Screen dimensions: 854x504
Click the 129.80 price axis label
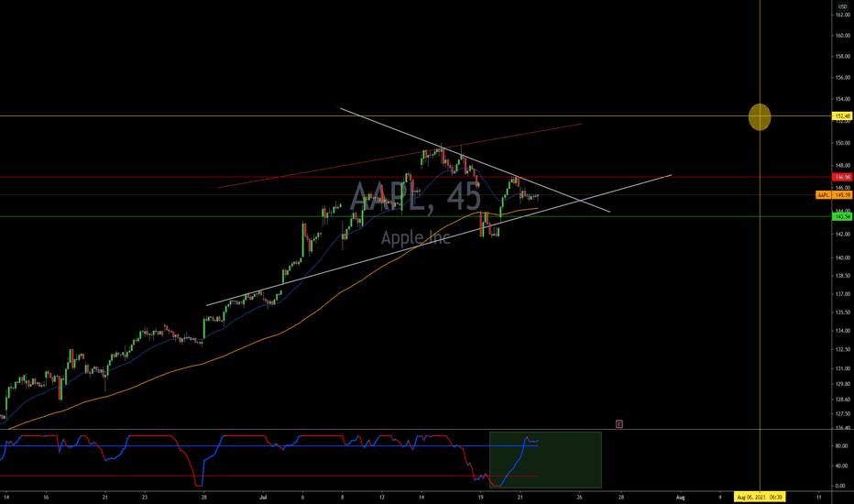(843, 384)
